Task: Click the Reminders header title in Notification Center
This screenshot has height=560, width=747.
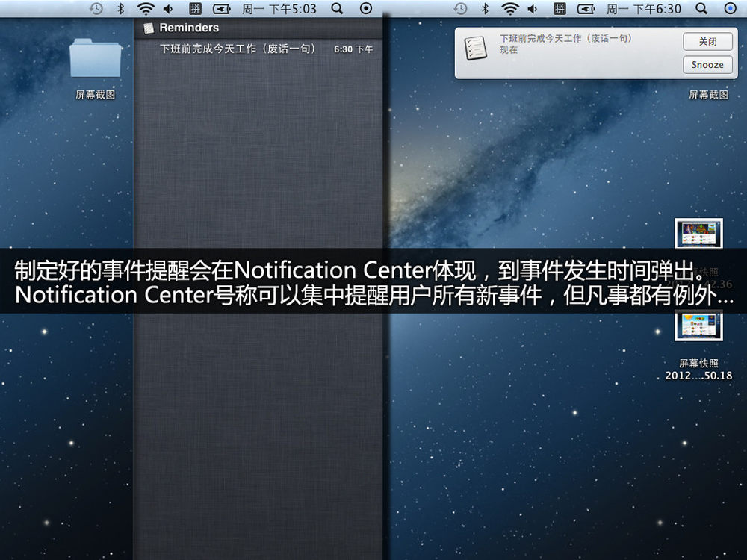Action: pos(189,28)
